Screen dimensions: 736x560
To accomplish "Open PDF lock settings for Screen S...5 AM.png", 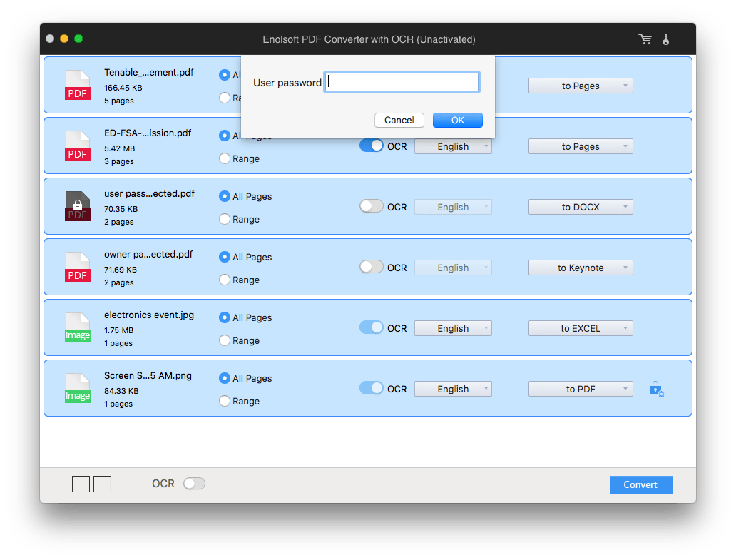I will (x=657, y=389).
